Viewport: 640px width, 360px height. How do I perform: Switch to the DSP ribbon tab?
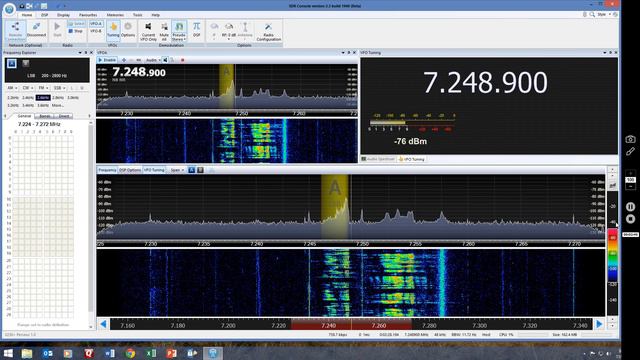pos(44,15)
